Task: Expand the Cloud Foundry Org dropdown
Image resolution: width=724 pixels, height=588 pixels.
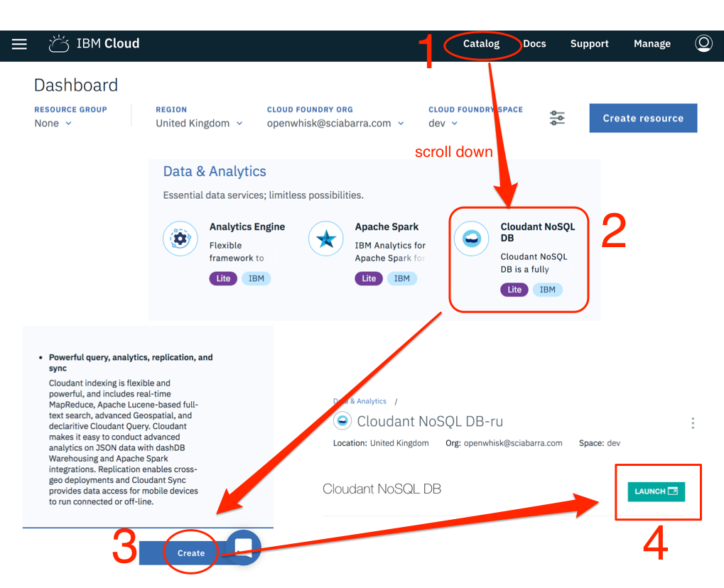Action: pos(335,124)
